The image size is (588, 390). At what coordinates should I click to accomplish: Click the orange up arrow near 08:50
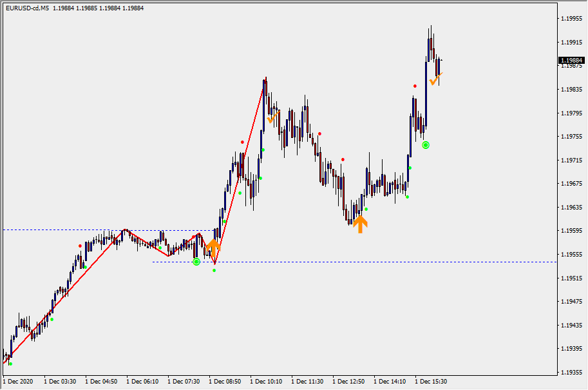coord(213,245)
